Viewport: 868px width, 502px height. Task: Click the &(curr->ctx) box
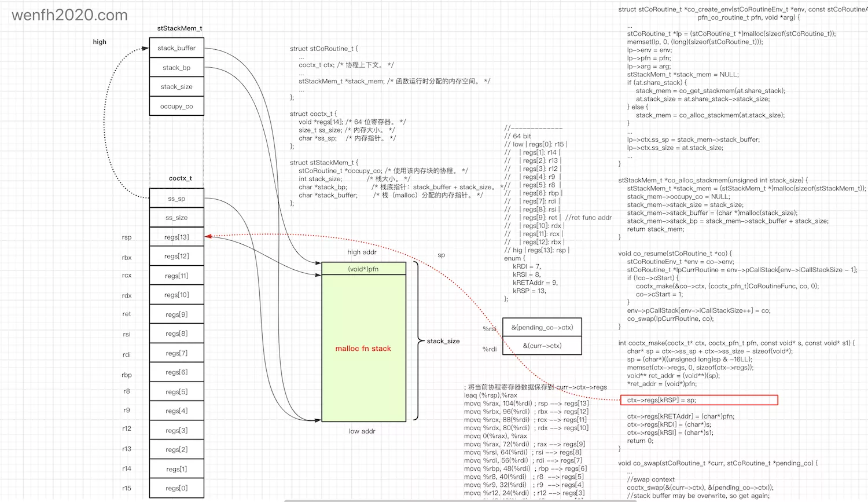[542, 346]
